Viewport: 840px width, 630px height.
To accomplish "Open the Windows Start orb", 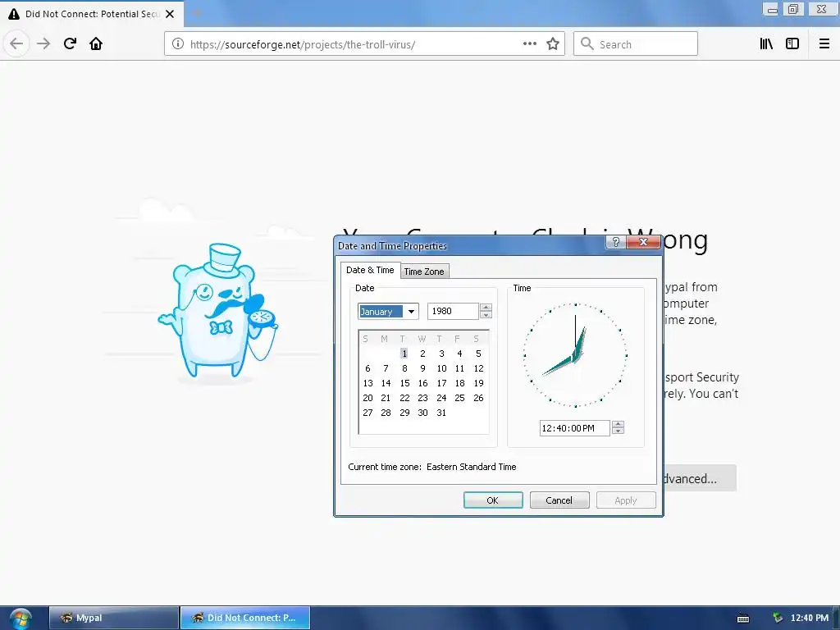I will point(21,619).
